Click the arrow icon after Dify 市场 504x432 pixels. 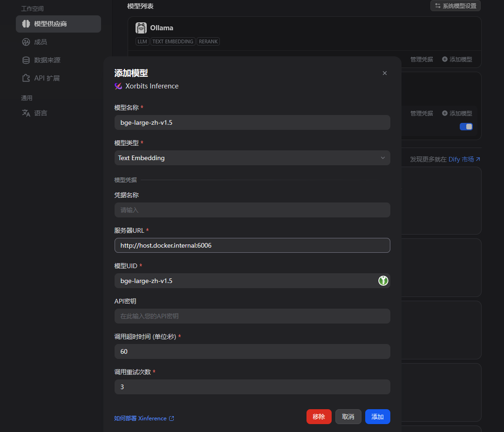click(478, 159)
